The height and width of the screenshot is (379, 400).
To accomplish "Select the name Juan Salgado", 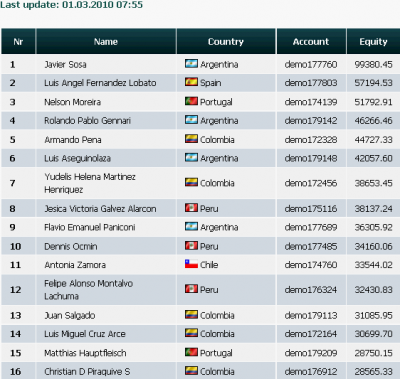I will pos(70,315).
